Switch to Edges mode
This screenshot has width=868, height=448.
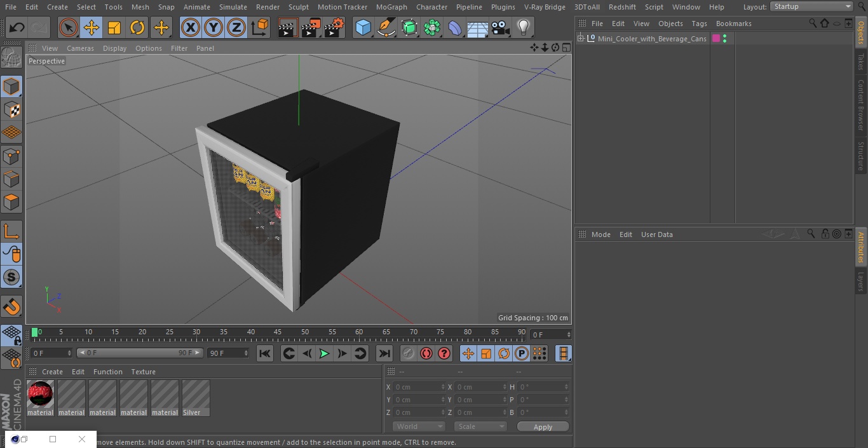coord(11,179)
